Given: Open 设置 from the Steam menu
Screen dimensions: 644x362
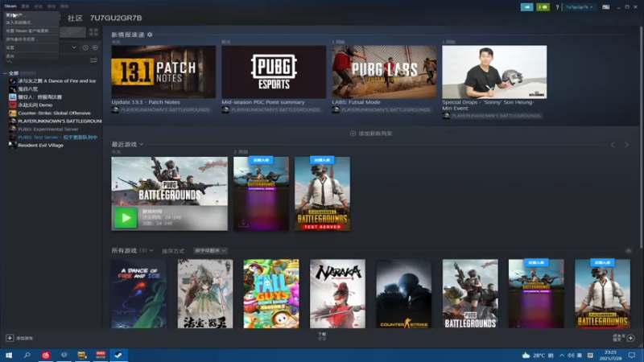Looking at the screenshot, I should click(x=31, y=47).
